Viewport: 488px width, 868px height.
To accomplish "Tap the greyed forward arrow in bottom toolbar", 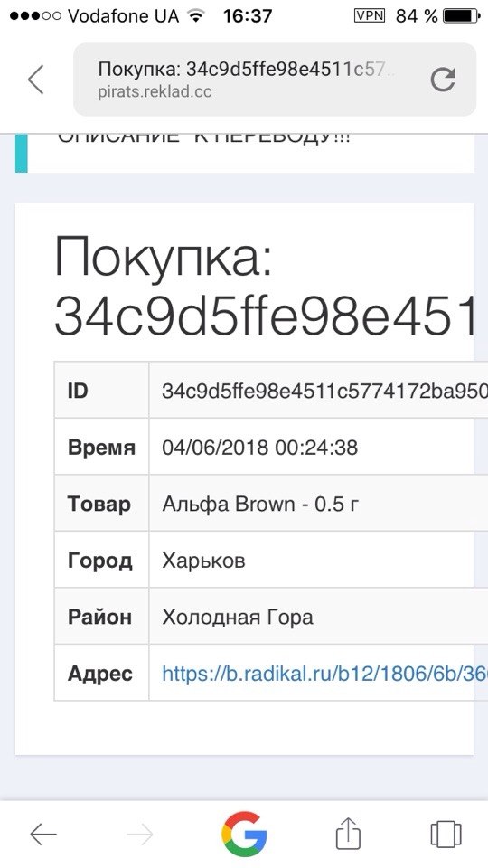I will (x=139, y=835).
